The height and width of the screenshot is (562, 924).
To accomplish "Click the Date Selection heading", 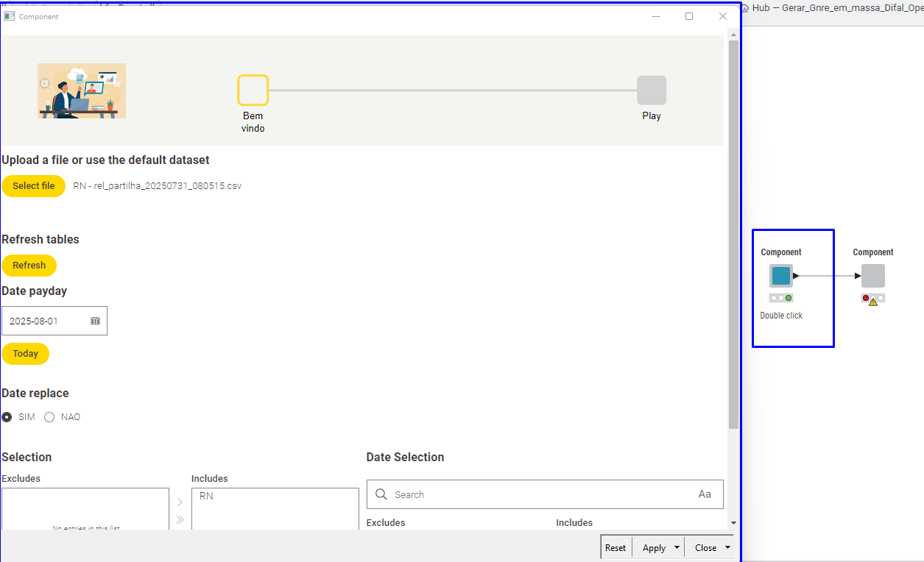I will (x=405, y=457).
